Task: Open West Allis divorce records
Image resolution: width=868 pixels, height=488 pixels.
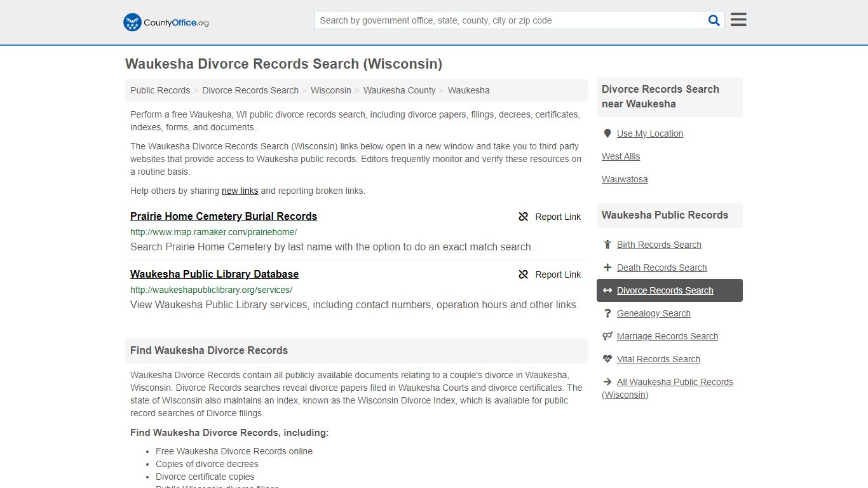Action: point(621,156)
